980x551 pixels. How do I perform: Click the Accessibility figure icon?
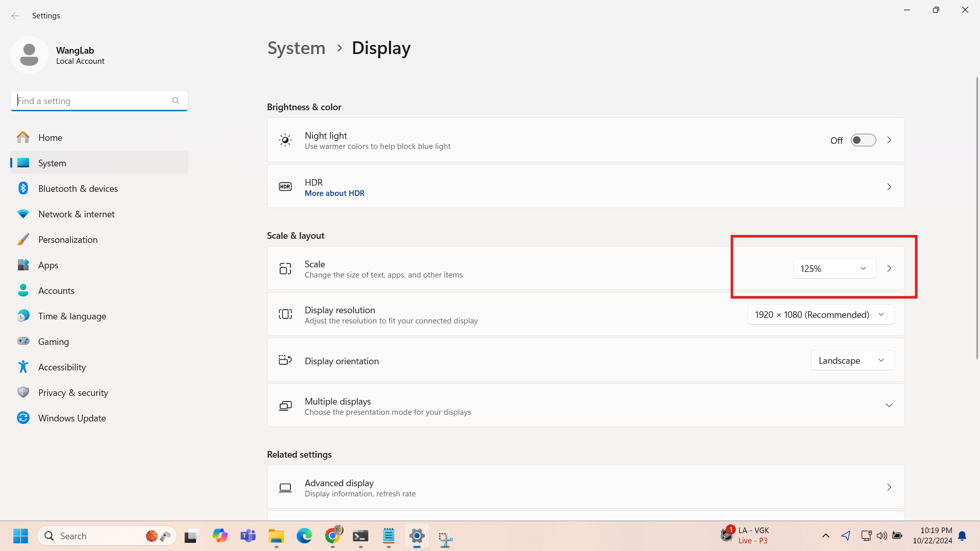[x=23, y=367]
